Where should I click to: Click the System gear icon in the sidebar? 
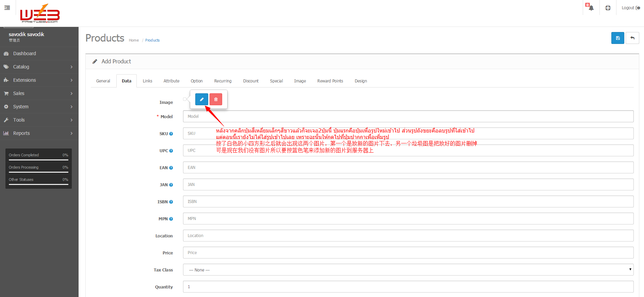(x=6, y=107)
